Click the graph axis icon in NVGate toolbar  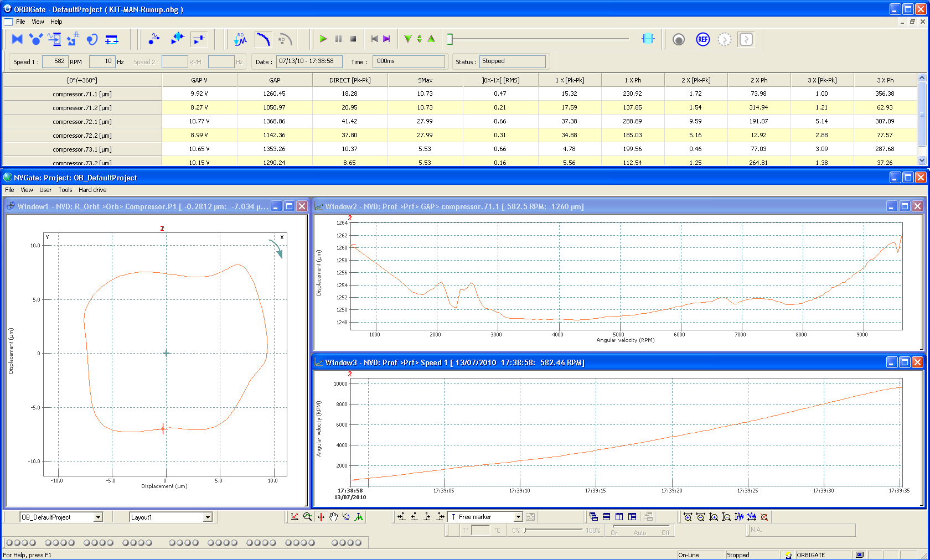294,517
